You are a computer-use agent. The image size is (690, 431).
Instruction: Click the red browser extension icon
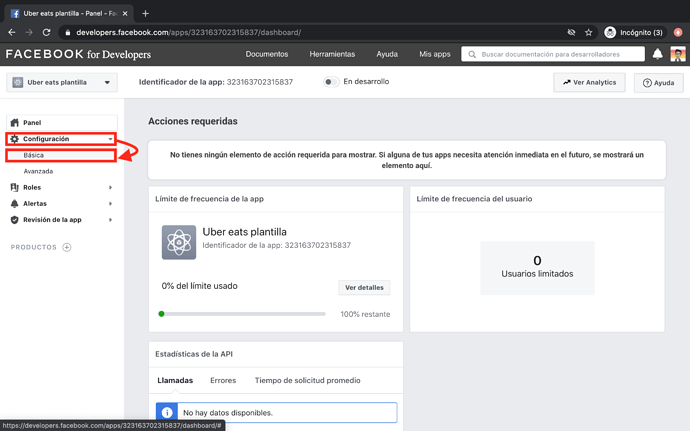(678, 32)
